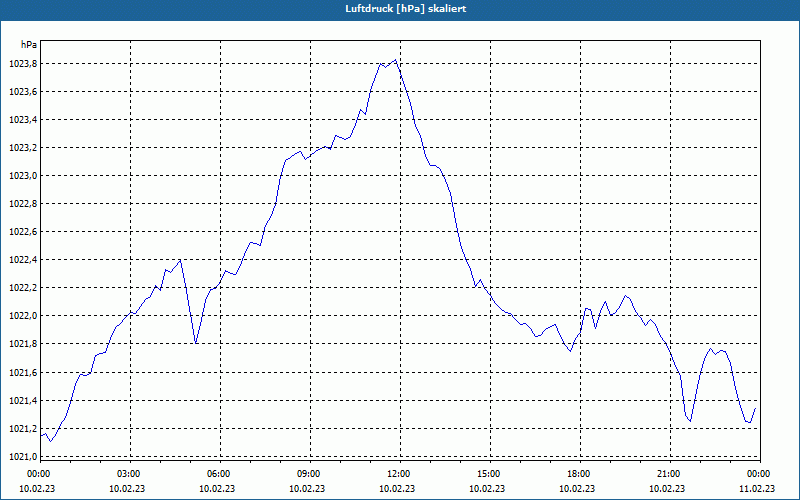Click the y-axis label 1023,4

(23, 120)
